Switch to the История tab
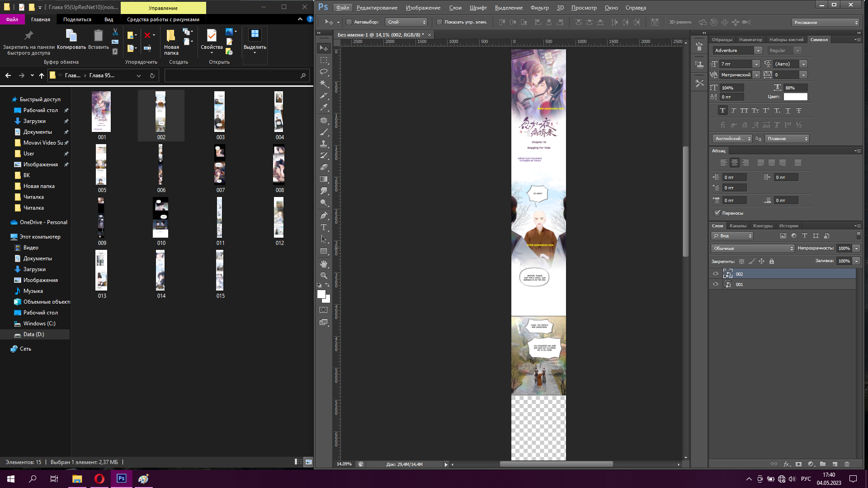 (x=788, y=226)
